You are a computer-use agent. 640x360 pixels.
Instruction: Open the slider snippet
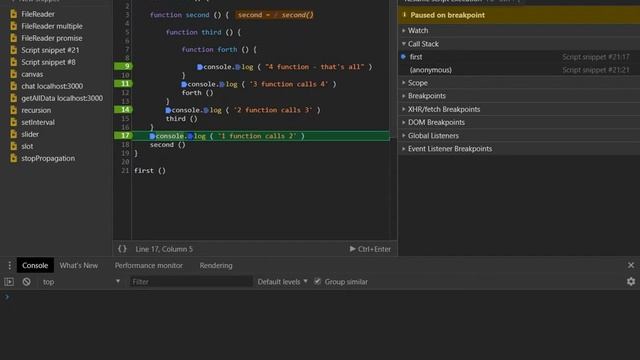(x=30, y=134)
